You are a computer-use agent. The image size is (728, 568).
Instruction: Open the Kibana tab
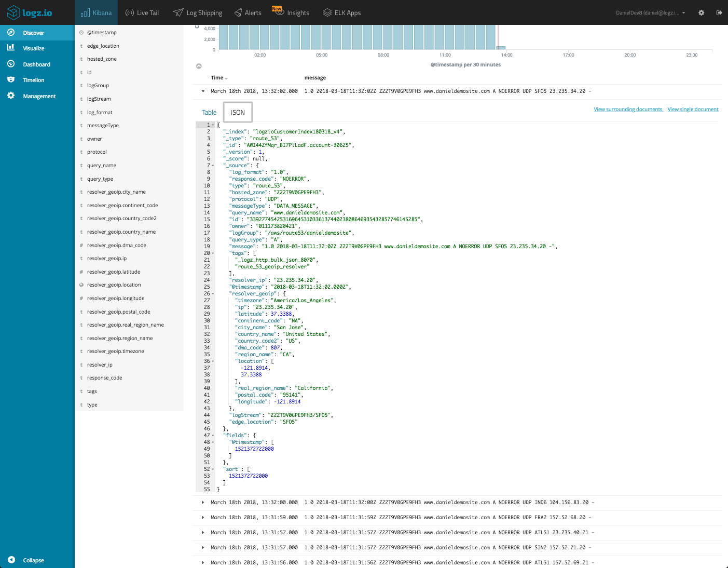point(97,12)
